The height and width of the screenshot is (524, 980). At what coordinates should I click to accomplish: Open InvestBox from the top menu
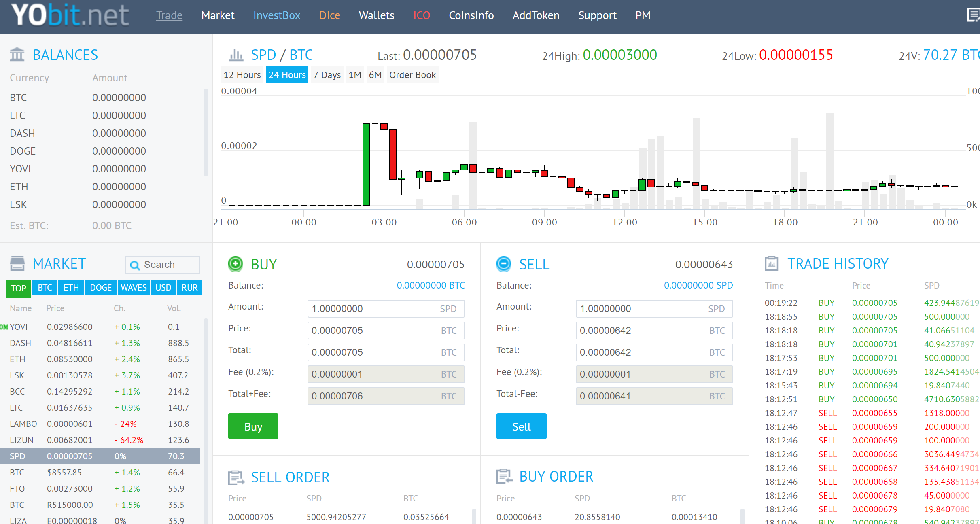click(277, 15)
